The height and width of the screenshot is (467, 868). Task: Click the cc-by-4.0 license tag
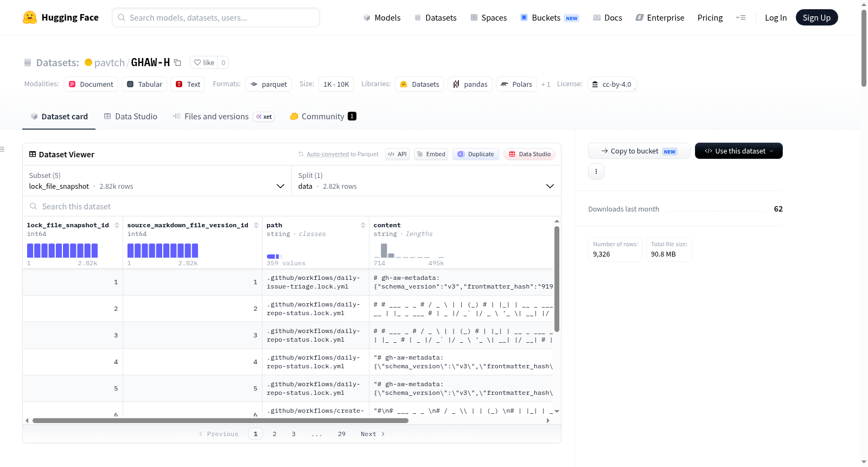(x=612, y=84)
